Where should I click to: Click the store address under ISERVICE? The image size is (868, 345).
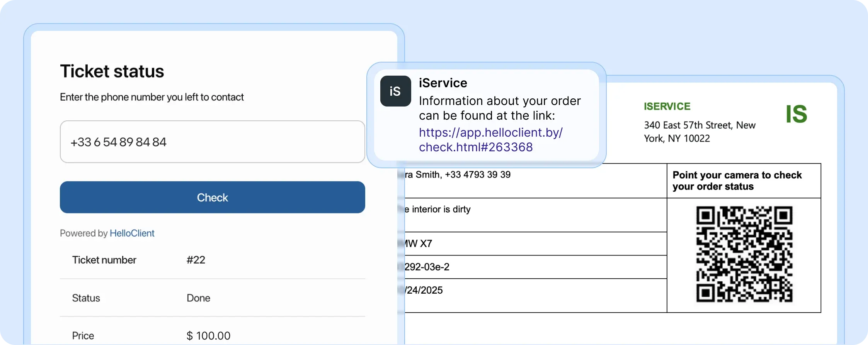click(x=700, y=132)
